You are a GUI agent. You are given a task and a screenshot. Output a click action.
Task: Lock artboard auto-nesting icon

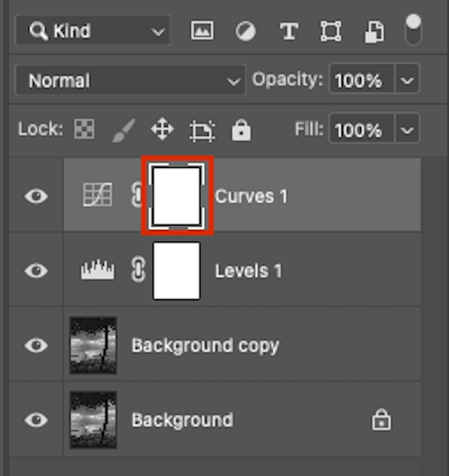[x=202, y=131]
